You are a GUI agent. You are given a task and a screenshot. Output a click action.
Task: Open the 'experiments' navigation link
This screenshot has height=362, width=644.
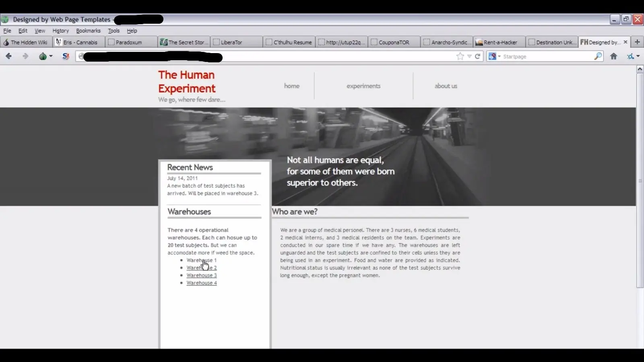[x=363, y=86]
